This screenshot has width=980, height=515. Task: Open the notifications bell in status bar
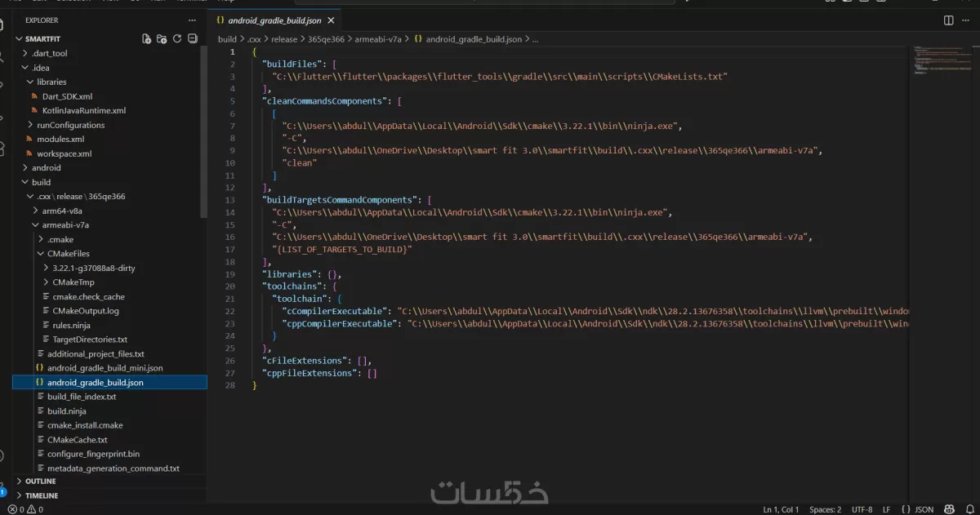coord(969,508)
